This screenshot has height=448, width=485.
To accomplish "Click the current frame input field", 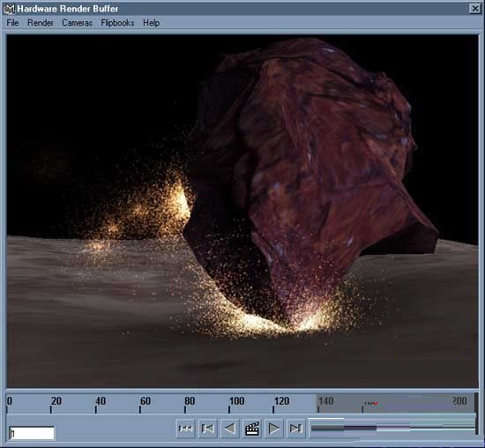I will tap(32, 433).
